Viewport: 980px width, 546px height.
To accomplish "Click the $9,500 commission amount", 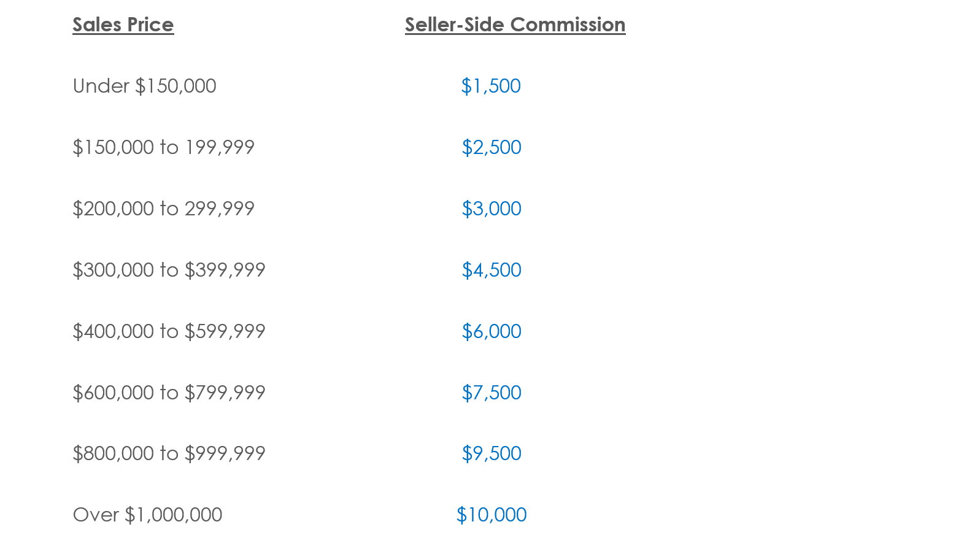I will click(492, 453).
